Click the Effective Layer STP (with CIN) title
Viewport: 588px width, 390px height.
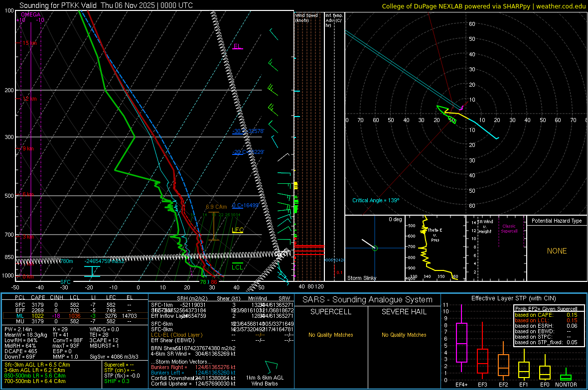514,298
